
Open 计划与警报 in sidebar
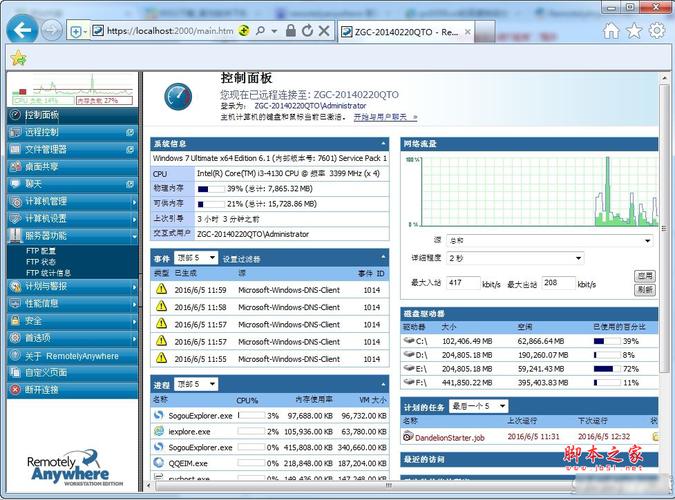72,286
